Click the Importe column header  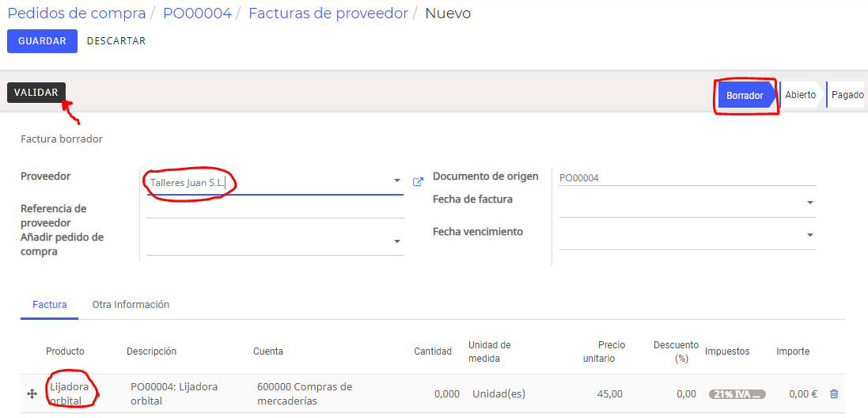point(793,351)
